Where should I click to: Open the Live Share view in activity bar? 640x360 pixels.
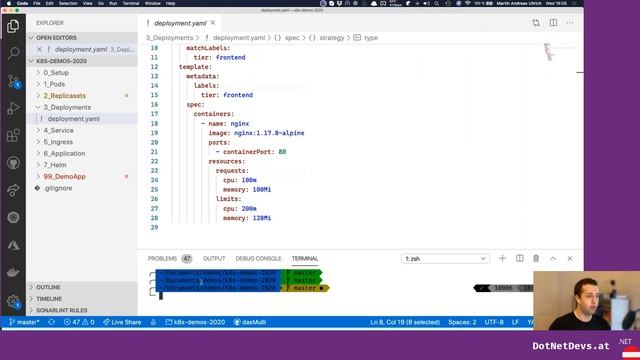pyautogui.click(x=13, y=190)
